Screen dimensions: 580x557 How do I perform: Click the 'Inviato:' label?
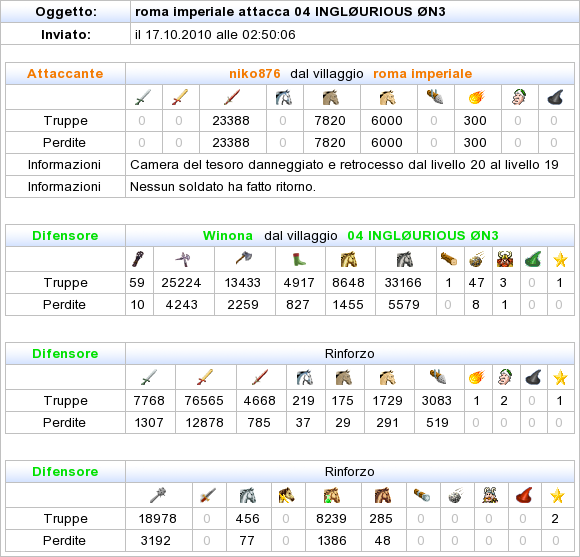66,34
